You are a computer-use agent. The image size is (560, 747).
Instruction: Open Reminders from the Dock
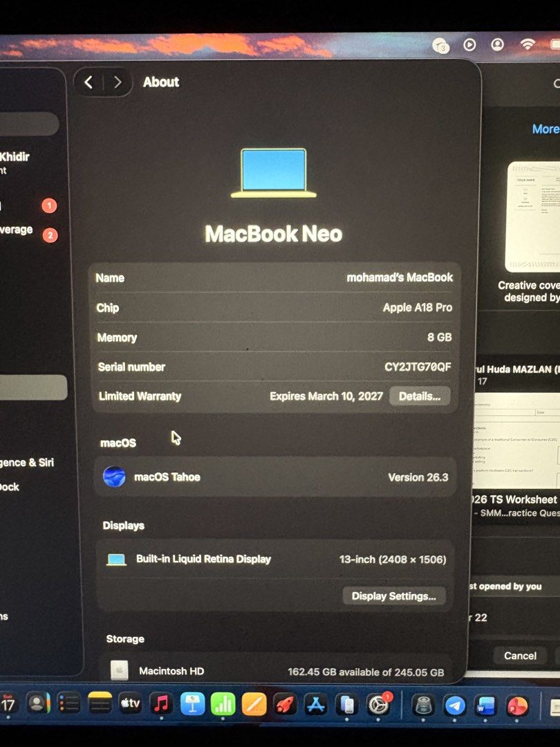tap(69, 703)
